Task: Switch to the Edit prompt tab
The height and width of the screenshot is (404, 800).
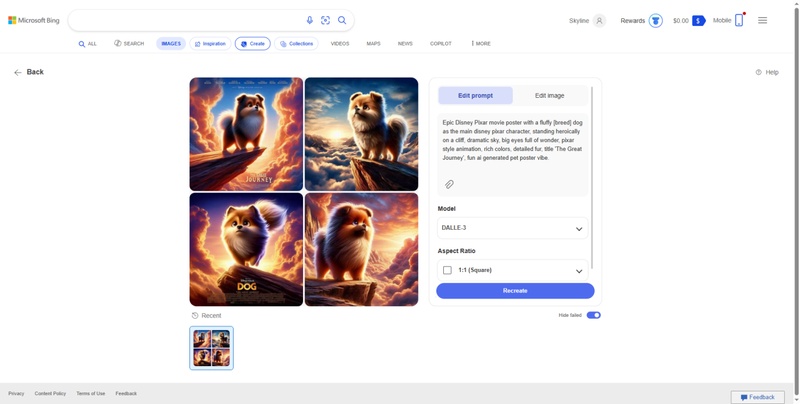Action: 476,95
